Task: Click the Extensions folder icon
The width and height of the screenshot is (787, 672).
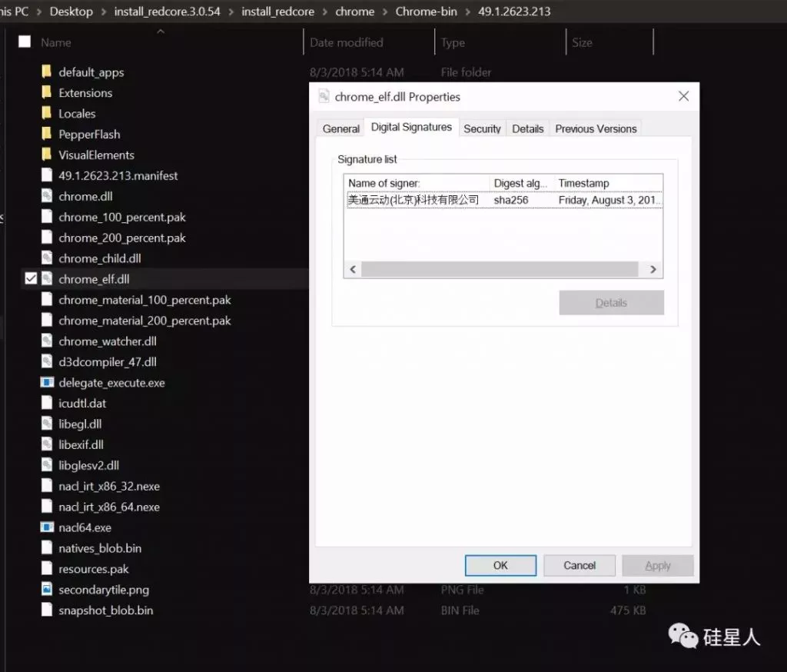Action: click(x=47, y=92)
